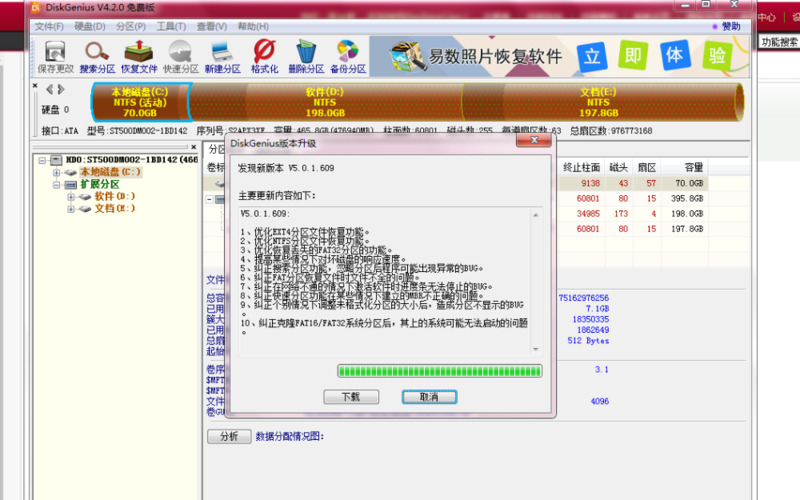
Task: Close the disk map bar with the small x
Action: (35, 85)
